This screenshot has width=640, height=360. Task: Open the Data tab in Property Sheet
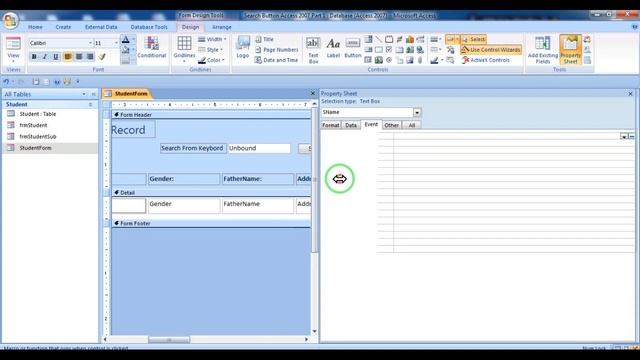[351, 125]
